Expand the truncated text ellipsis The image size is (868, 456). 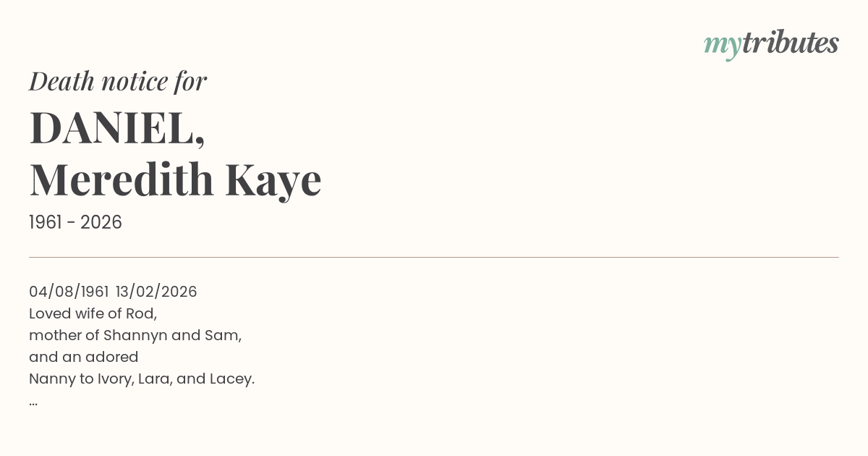point(33,401)
